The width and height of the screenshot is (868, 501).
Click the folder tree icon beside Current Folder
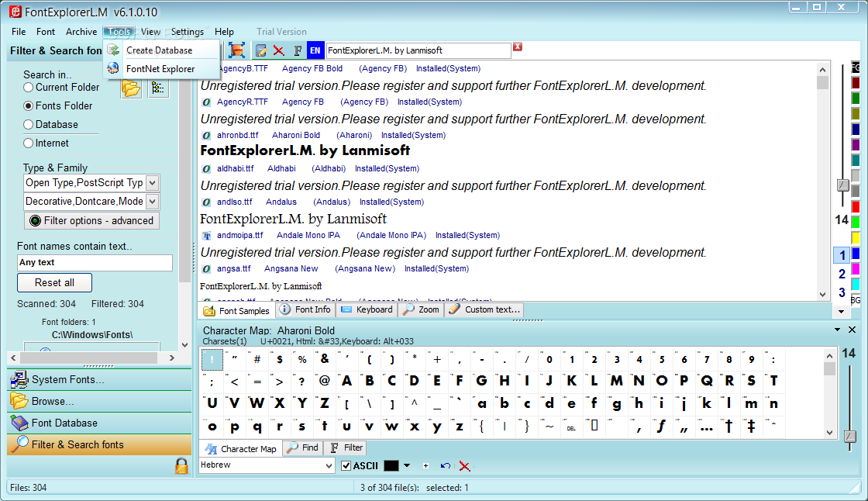coord(158,88)
